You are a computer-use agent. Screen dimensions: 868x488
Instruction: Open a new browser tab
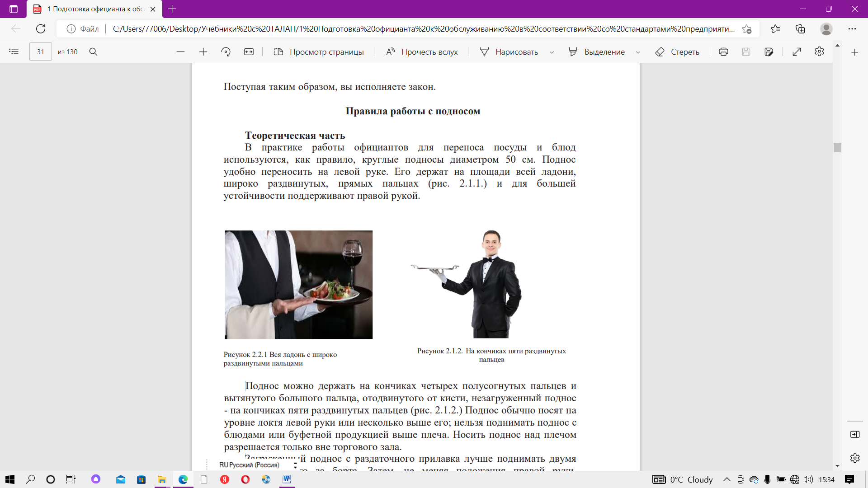point(172,9)
